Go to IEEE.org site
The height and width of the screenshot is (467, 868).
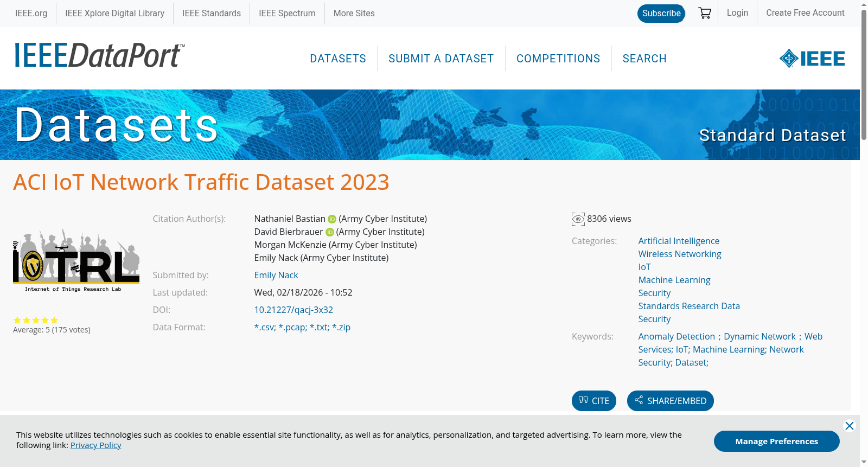(31, 13)
